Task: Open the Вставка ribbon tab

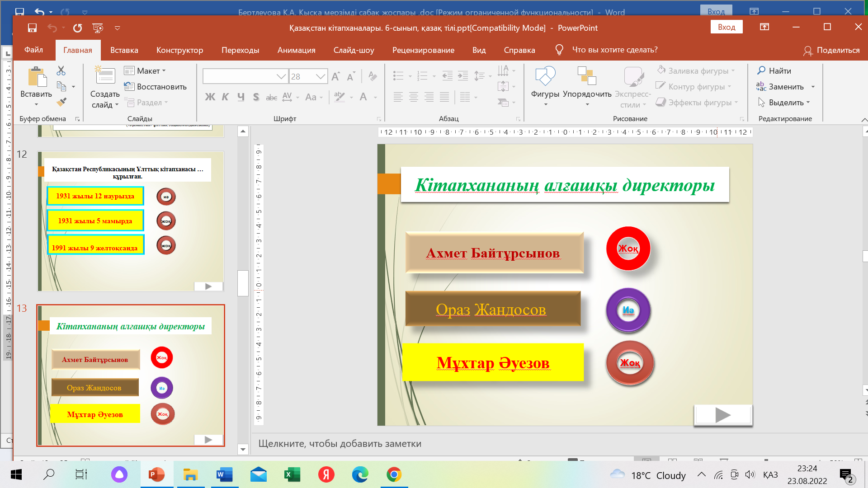Action: 124,50
